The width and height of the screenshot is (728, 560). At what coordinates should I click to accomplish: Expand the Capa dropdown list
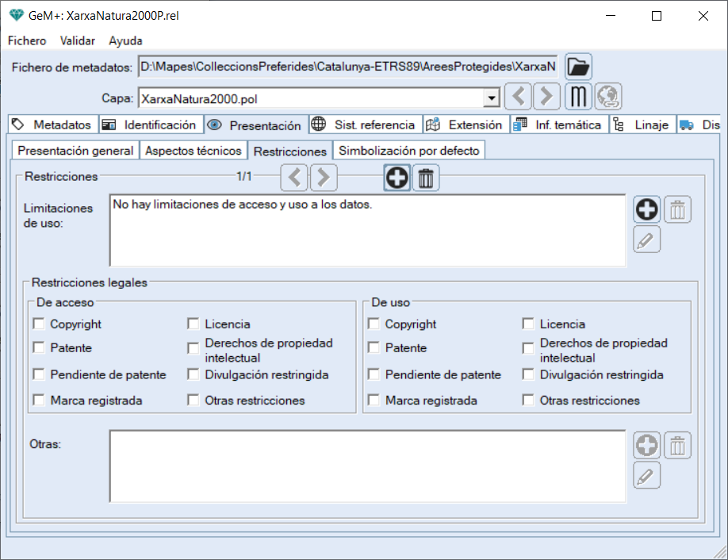(492, 98)
